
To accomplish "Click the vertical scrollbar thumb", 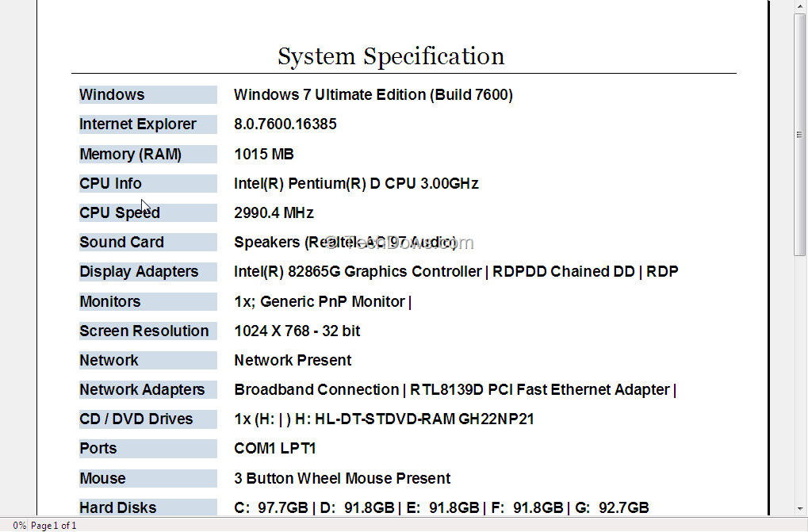I will point(800,135).
